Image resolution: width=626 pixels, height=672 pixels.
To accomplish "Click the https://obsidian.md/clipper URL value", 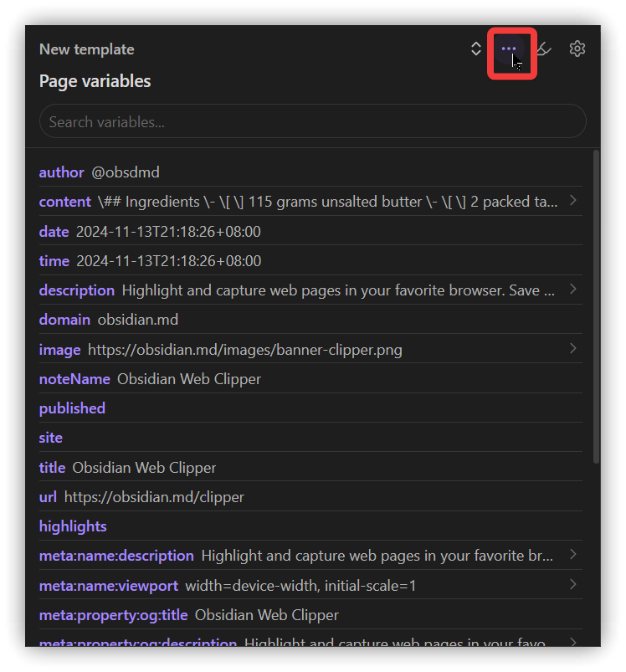I will [154, 497].
